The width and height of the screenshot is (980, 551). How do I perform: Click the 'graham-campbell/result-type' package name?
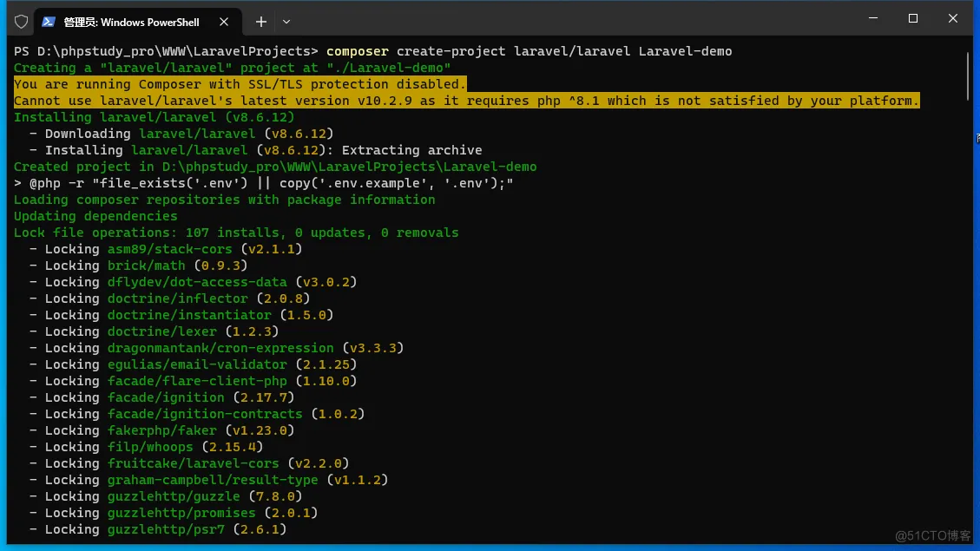coord(213,481)
